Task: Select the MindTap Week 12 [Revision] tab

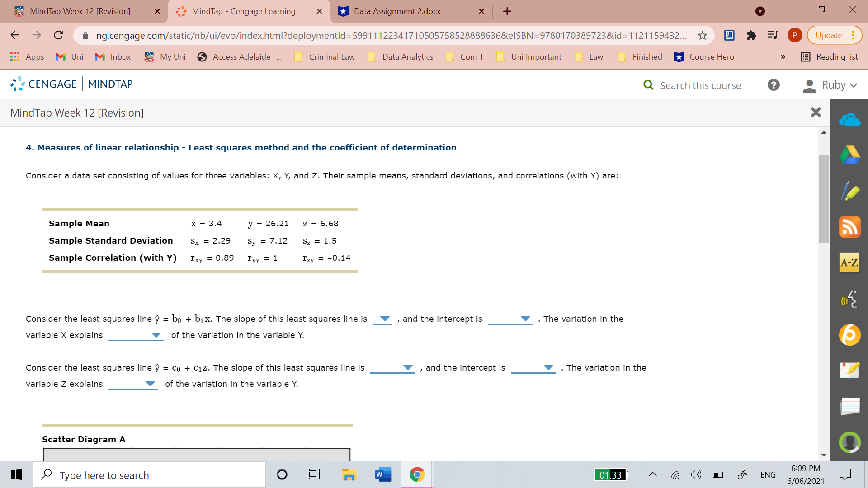Action: pyautogui.click(x=79, y=11)
